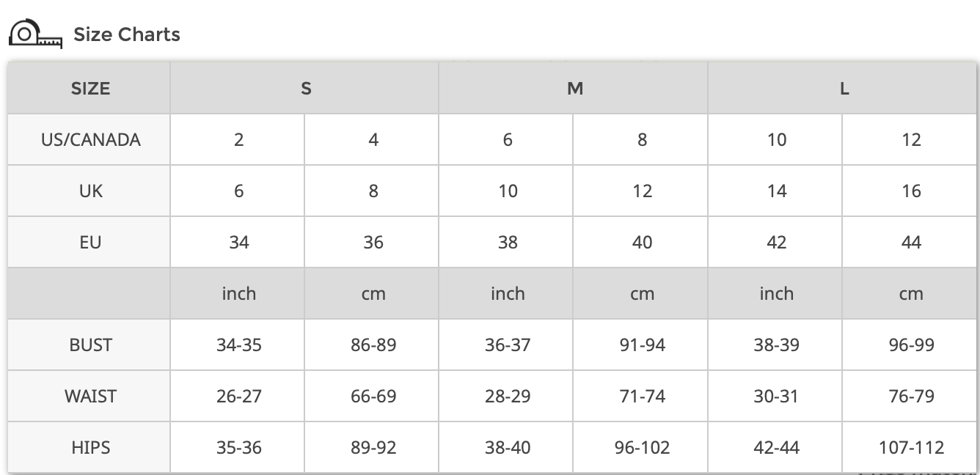Select bust 86-89 cm cell

point(373,345)
